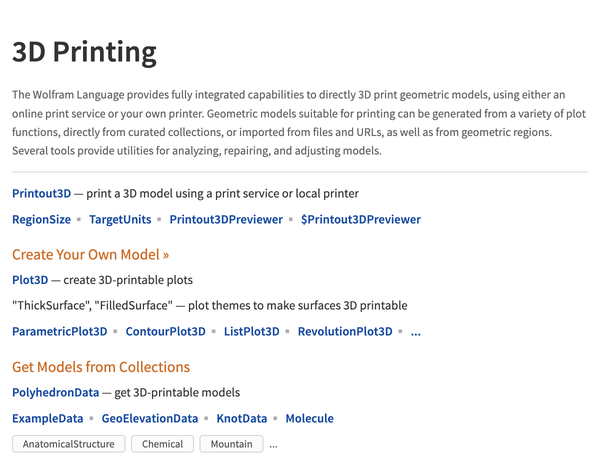Open the PolyhedronData link
The height and width of the screenshot is (467, 600).
[55, 392]
